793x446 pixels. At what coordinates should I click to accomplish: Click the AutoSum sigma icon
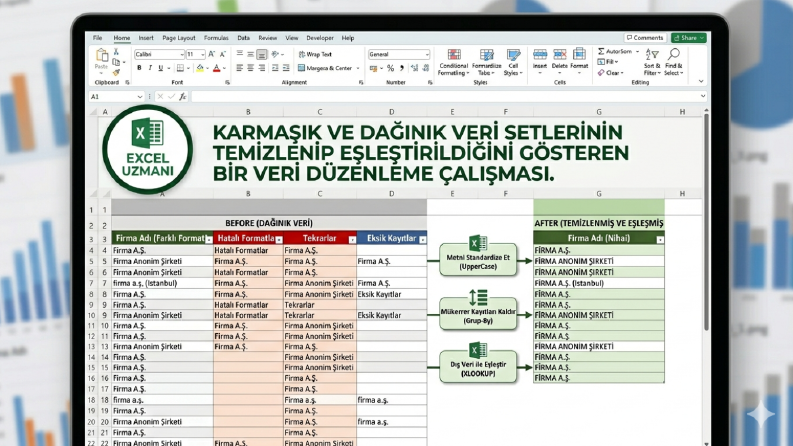click(601, 52)
